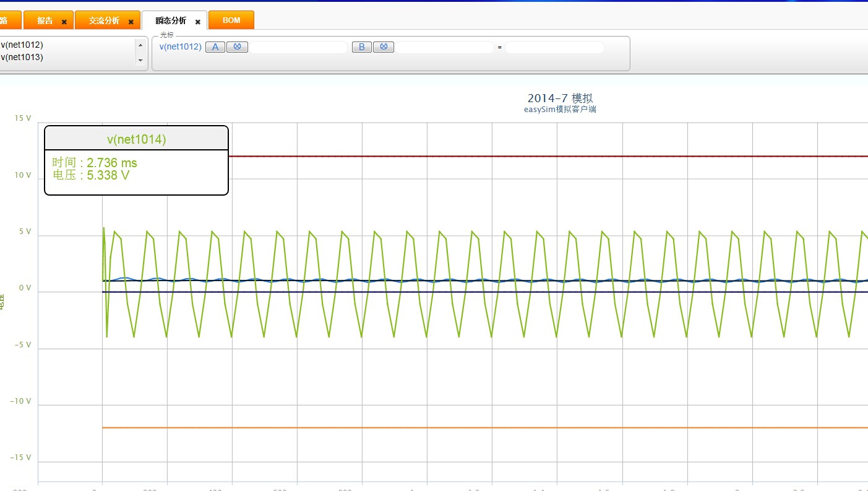The height and width of the screenshot is (491, 868).
Task: Click the v(net1012) cursor signal label
Action: [181, 46]
